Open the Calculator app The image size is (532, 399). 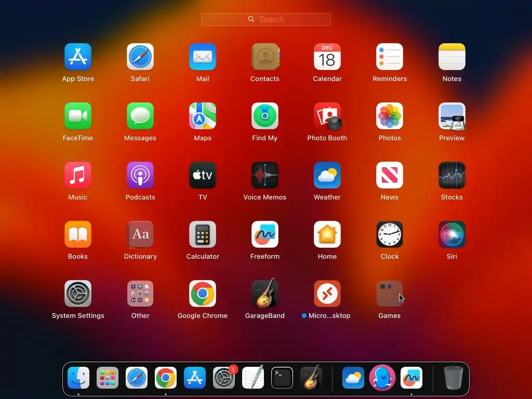tap(203, 234)
